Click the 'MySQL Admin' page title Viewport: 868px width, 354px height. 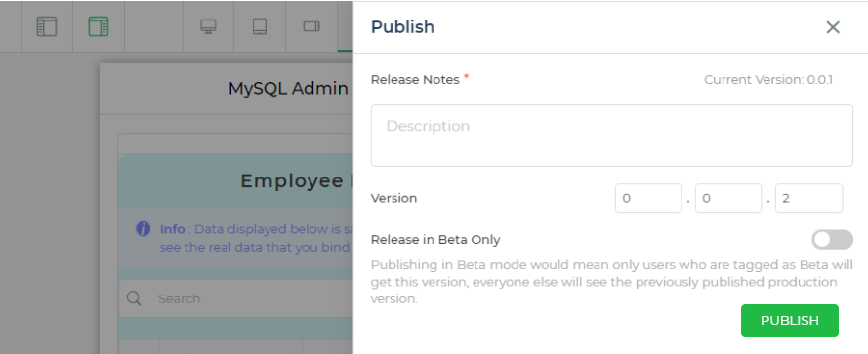pos(288,89)
